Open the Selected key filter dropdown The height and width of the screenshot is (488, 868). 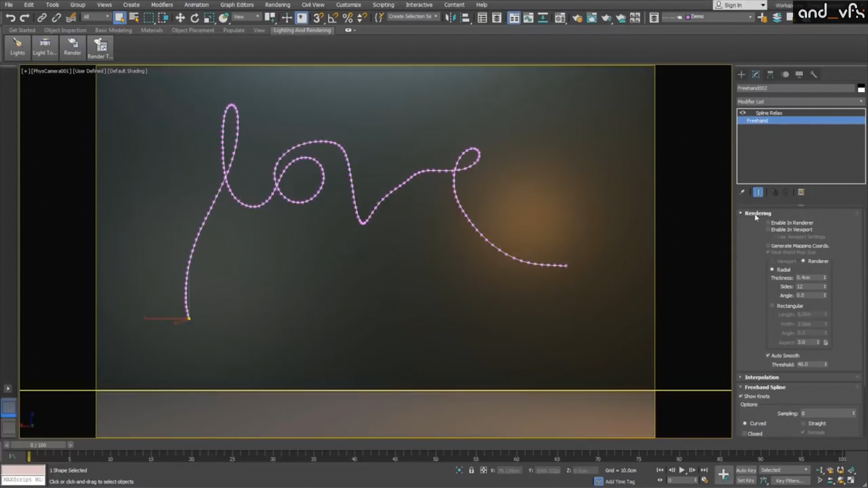[806, 470]
